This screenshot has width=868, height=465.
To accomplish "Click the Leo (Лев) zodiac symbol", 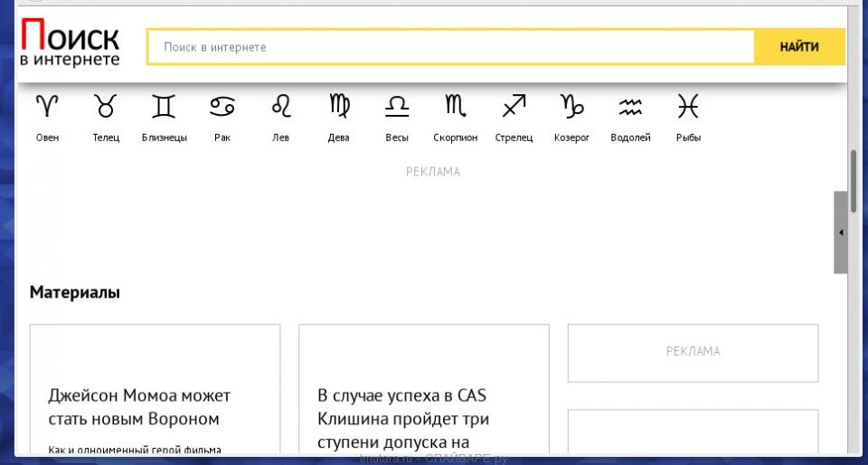I will pos(281,107).
